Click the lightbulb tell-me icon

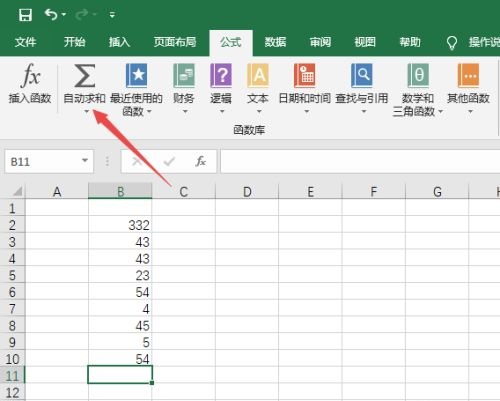[452, 43]
